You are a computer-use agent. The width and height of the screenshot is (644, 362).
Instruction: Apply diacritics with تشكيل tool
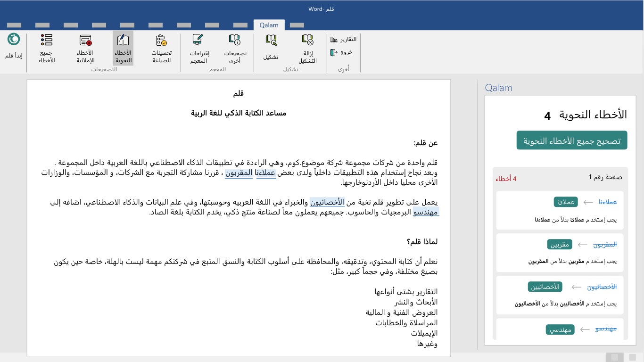click(x=271, y=47)
